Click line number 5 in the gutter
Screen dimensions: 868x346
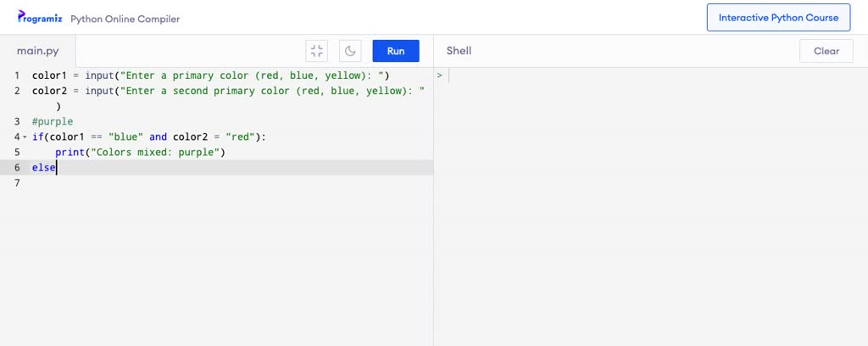tap(17, 153)
